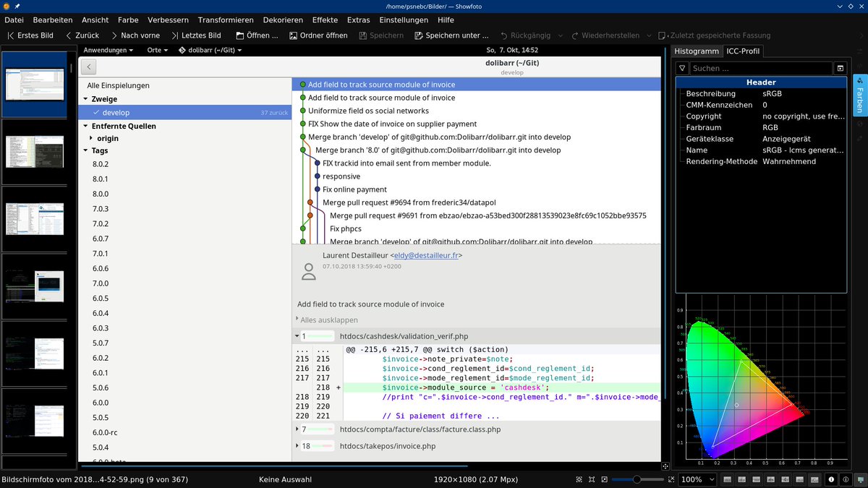This screenshot has height=488, width=868.
Task: Toggle the filled exposure indicator in status bar
Action: pyautogui.click(x=830, y=479)
